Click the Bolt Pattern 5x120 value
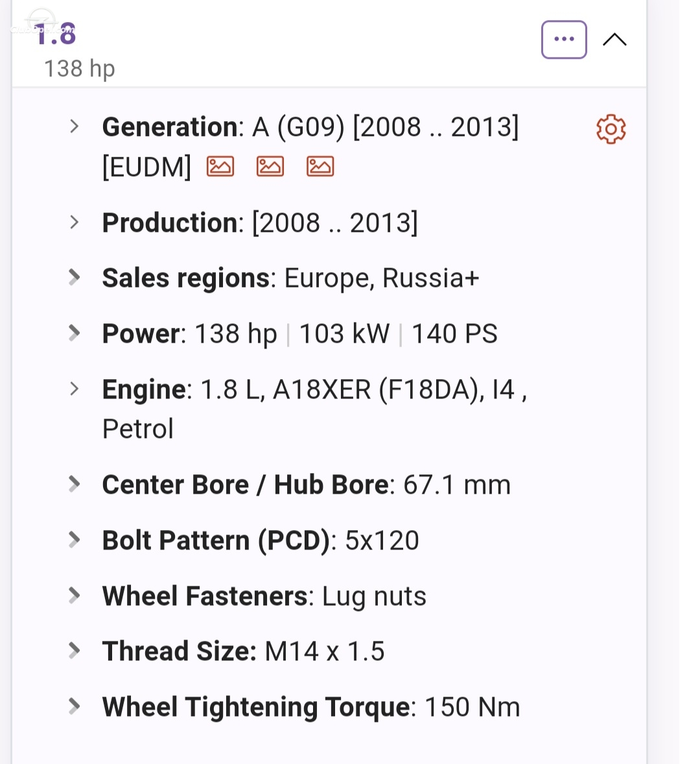700x764 pixels. coord(382,540)
